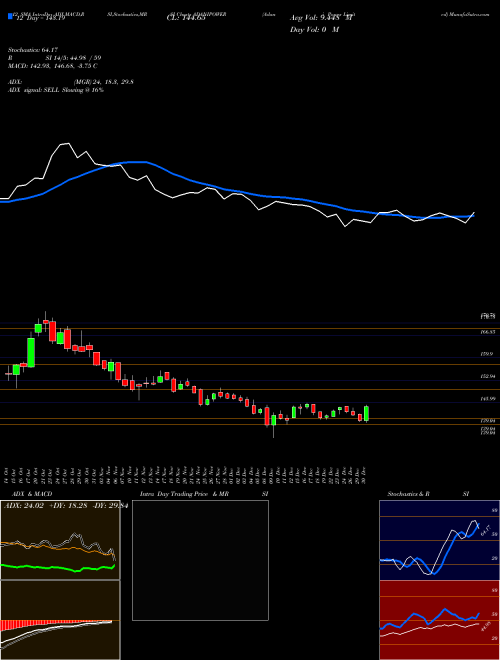Click the 'Day Vol: 0 M' label
This screenshot has height=660, width=500.
coord(314,30)
